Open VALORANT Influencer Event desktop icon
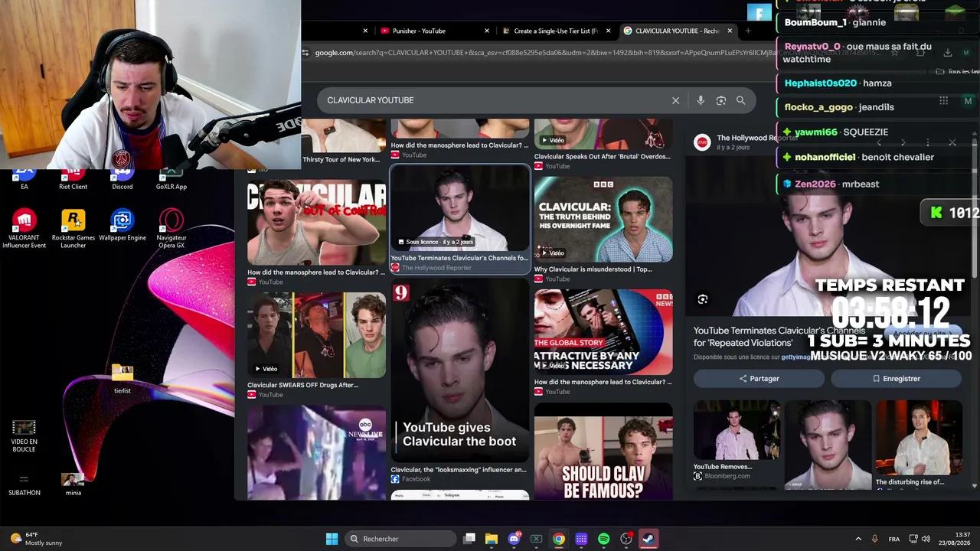 [24, 229]
